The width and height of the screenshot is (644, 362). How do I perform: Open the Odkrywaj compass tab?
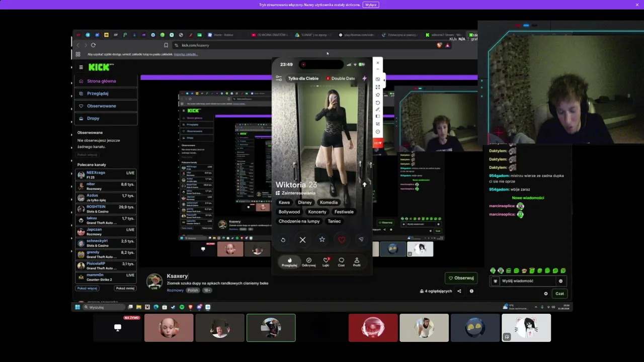pos(308,262)
